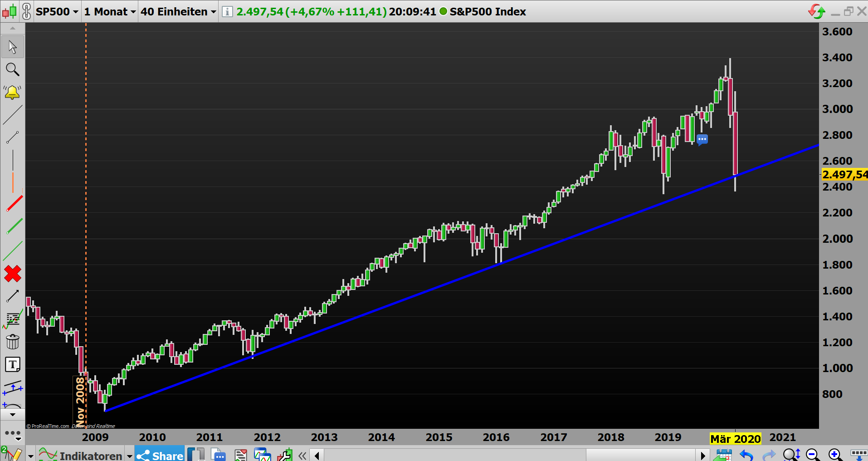Click the S&P500 Index title text

[x=488, y=11]
